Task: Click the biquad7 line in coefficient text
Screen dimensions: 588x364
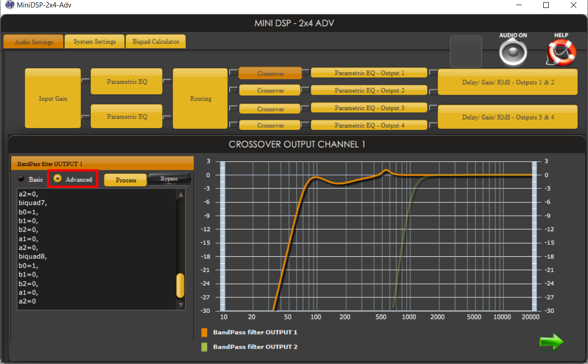Action: tap(33, 203)
